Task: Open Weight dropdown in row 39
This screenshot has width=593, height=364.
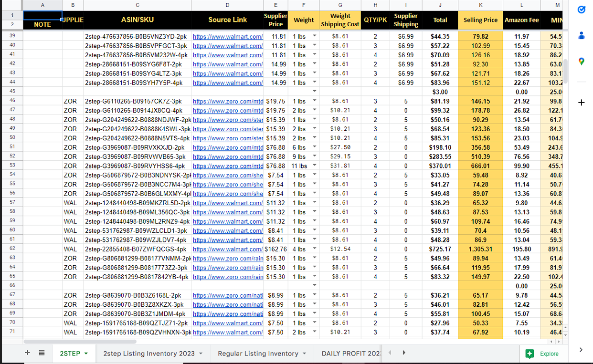Action: pyautogui.click(x=314, y=36)
